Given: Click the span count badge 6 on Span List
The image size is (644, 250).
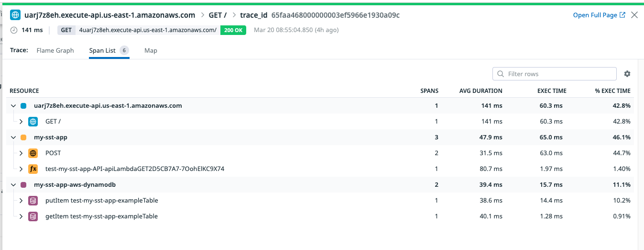Looking at the screenshot, I should point(124,50).
